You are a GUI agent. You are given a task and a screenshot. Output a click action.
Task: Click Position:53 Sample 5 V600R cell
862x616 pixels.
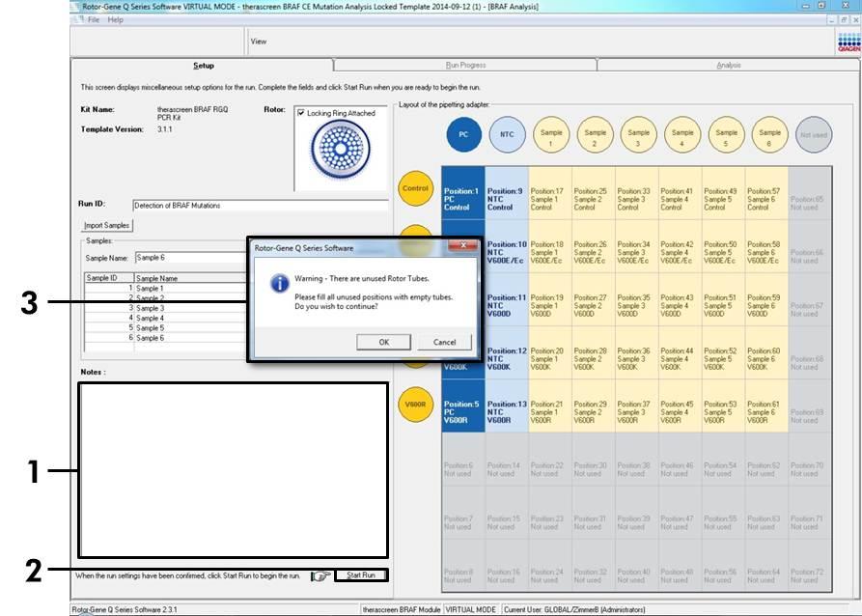click(x=723, y=406)
